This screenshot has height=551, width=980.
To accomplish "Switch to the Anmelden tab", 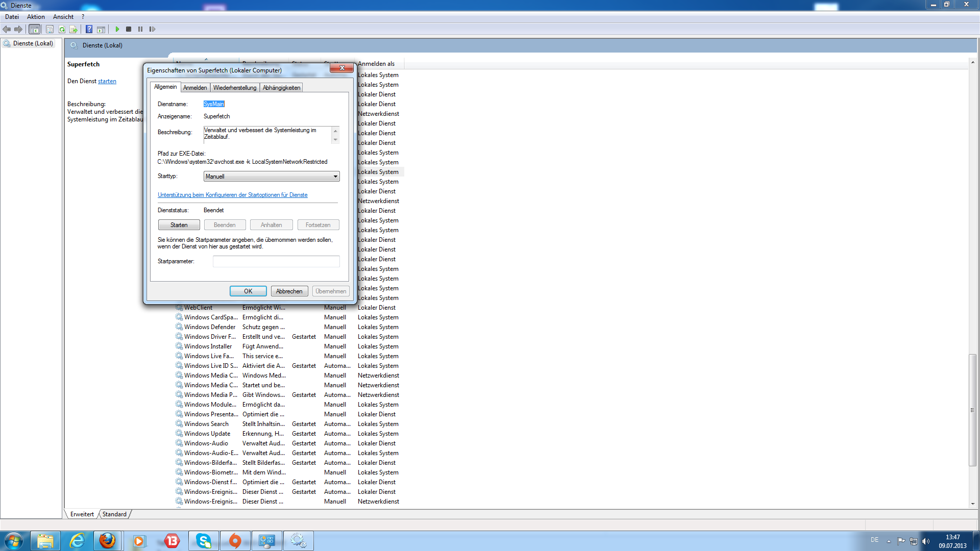I will tap(195, 88).
